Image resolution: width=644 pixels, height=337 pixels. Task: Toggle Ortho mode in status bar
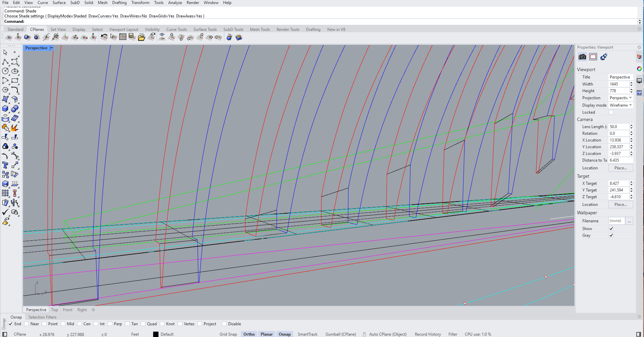click(249, 334)
